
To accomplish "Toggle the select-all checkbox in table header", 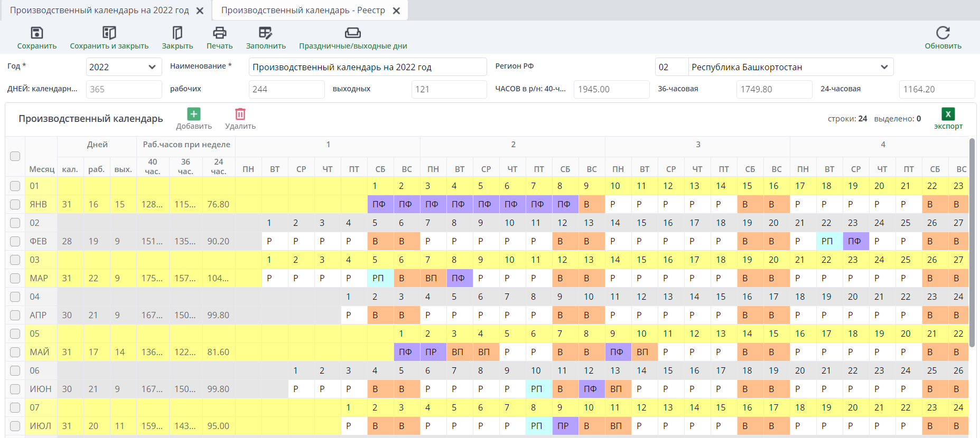I will (x=15, y=156).
